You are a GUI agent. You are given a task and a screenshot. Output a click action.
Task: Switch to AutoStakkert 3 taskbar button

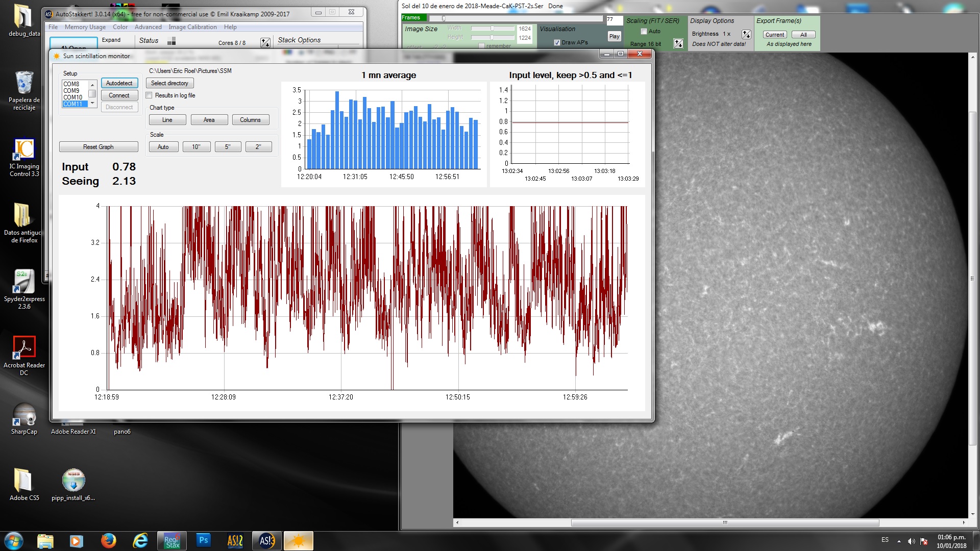267,541
